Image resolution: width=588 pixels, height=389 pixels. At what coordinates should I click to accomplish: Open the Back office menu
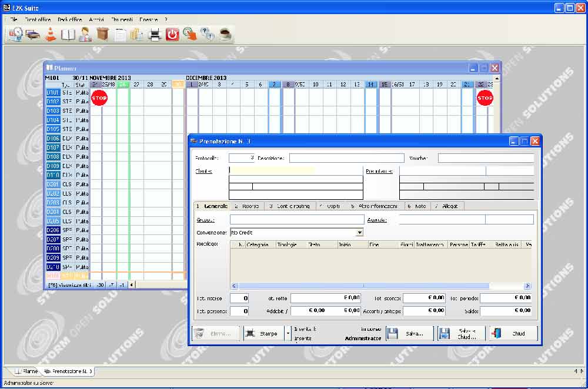point(69,19)
